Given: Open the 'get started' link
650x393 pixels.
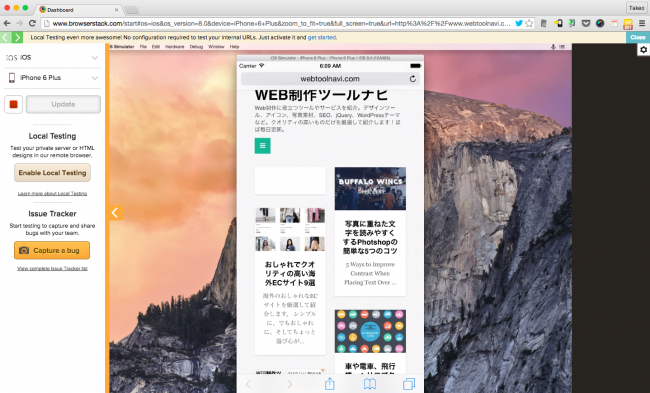Looking at the screenshot, I should tap(322, 37).
